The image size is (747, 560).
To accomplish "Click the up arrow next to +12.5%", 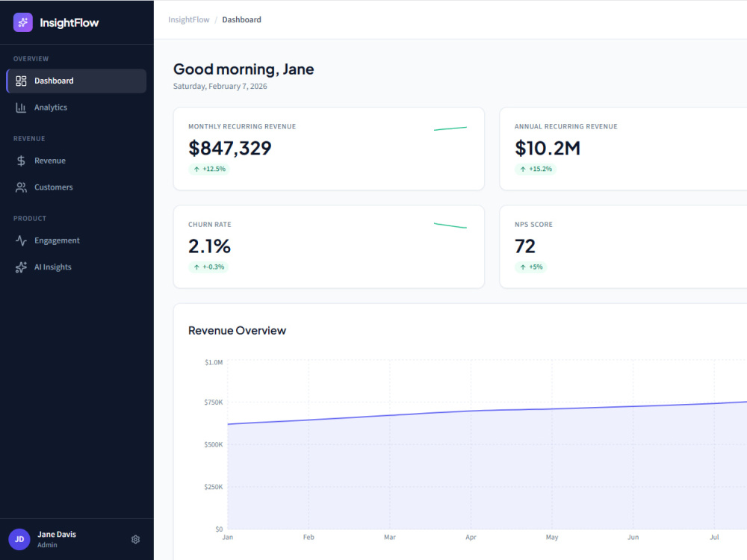I will pos(196,169).
